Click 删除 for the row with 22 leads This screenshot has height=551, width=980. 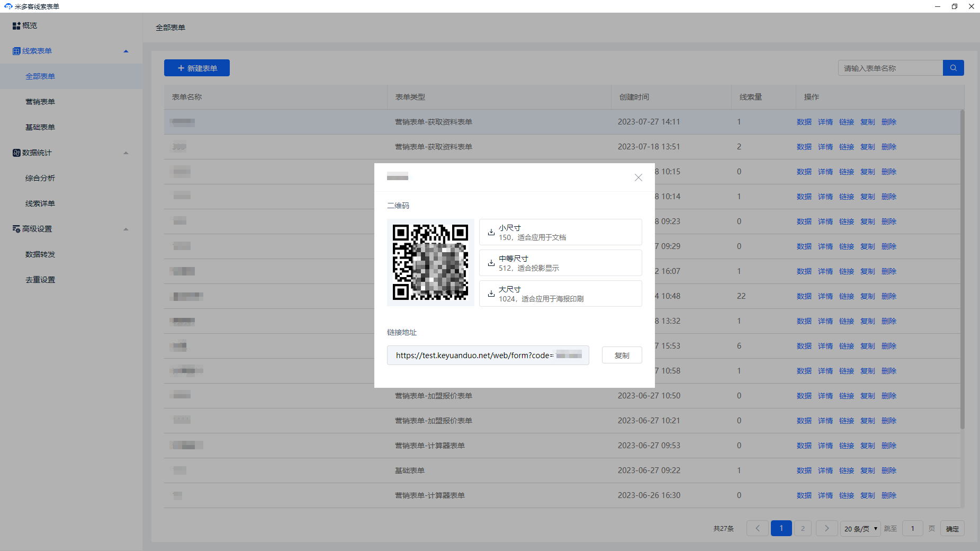pos(888,296)
